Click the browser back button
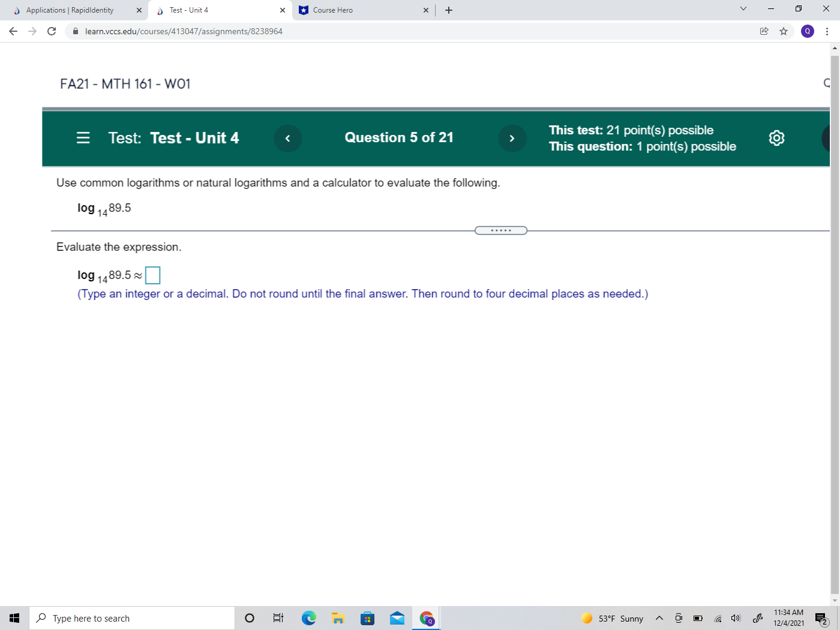Image resolution: width=840 pixels, height=630 pixels. (x=13, y=31)
